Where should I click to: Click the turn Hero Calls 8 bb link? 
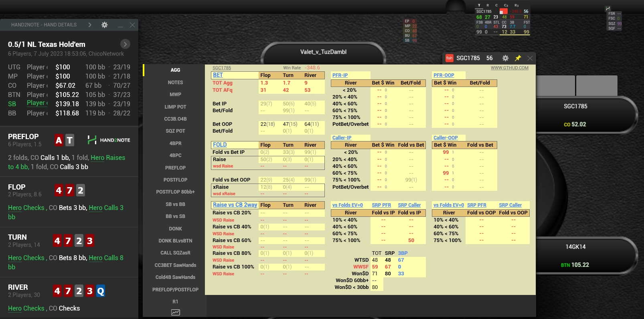[66, 262]
